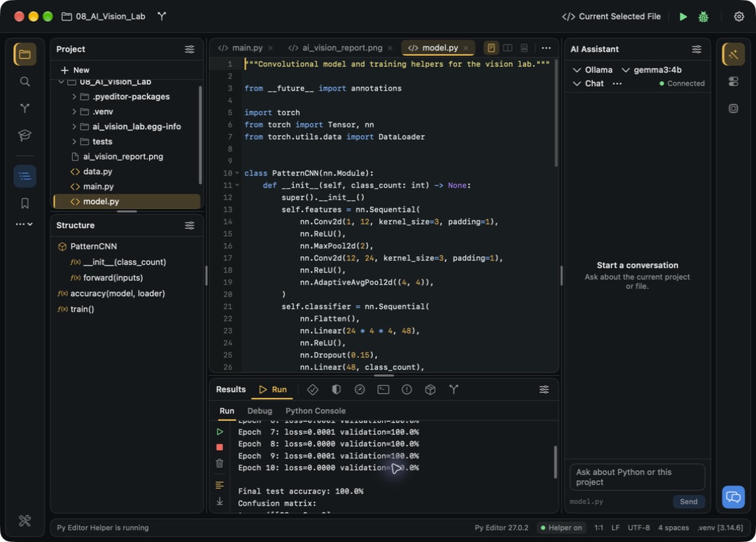This screenshot has width=756, height=542.
Task: Switch to split editor view mode
Action: click(508, 48)
